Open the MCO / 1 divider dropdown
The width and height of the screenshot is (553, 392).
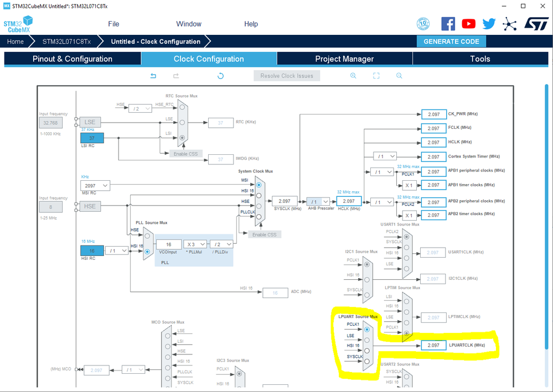133,370
